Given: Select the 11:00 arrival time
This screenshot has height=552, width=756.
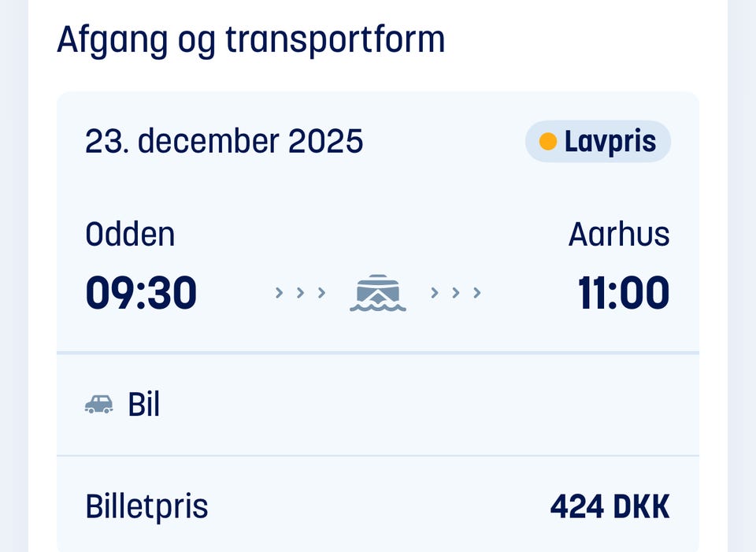Looking at the screenshot, I should point(623,293).
